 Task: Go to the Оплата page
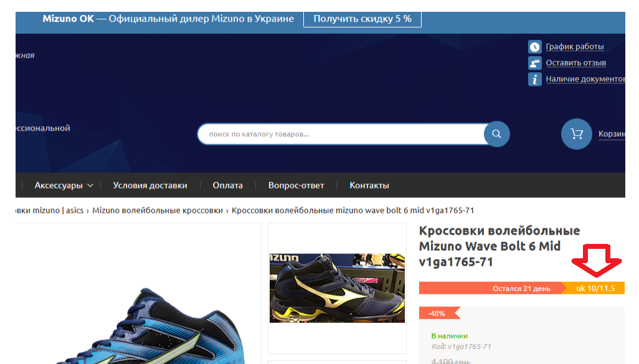(x=227, y=185)
